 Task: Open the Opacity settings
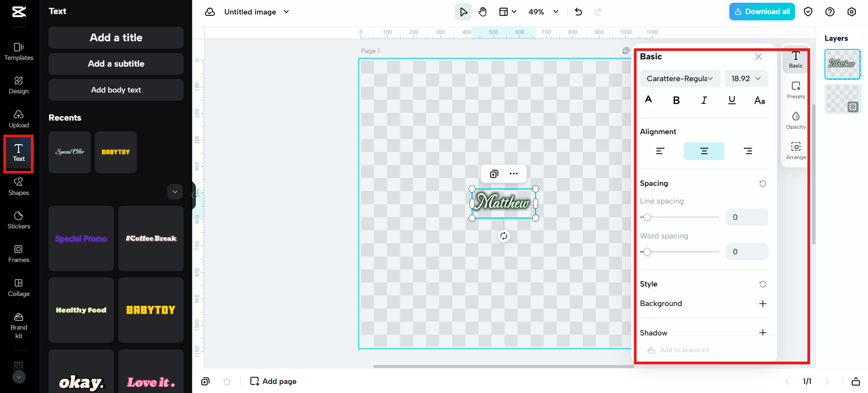795,120
